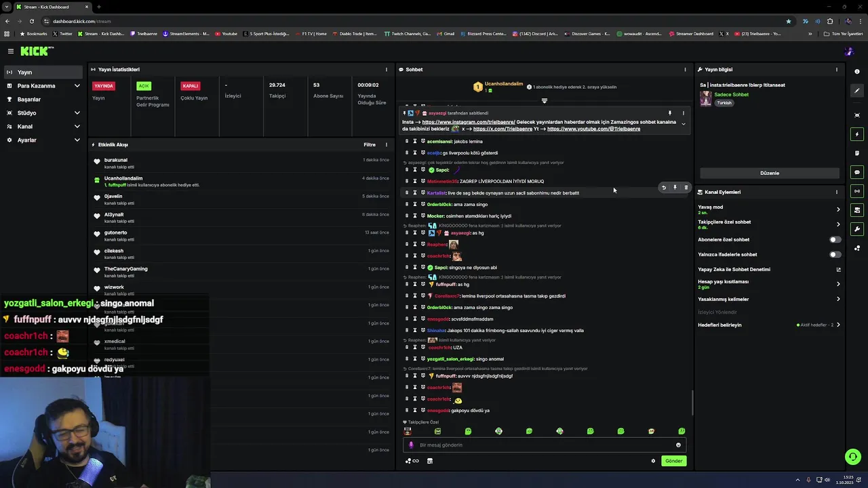Click the info icon in right sidebar
Image resolution: width=868 pixels, height=488 pixels.
857,72
